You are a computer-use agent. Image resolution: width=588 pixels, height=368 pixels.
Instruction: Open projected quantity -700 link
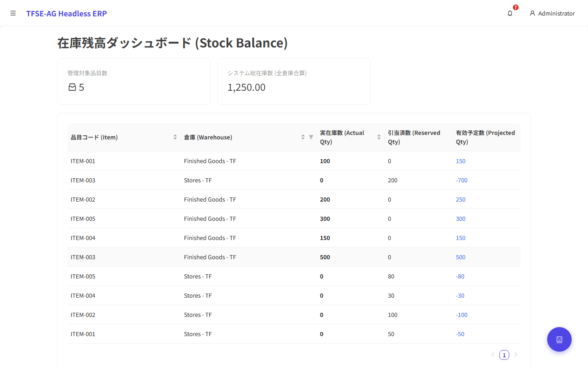click(461, 180)
